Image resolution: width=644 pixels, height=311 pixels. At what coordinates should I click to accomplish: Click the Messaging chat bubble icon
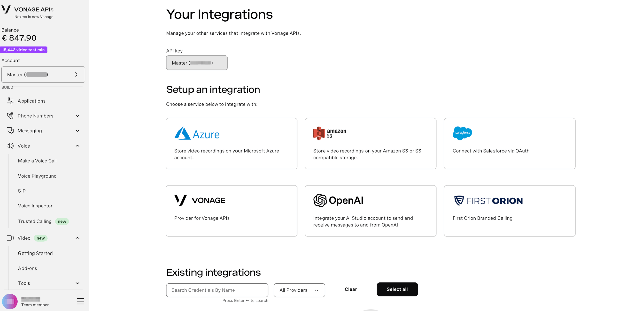10,131
